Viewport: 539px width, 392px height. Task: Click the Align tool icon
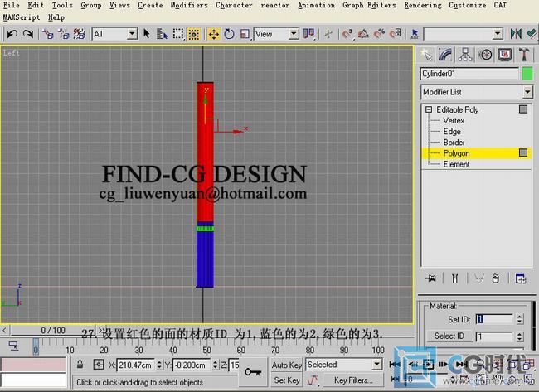[x=532, y=34]
